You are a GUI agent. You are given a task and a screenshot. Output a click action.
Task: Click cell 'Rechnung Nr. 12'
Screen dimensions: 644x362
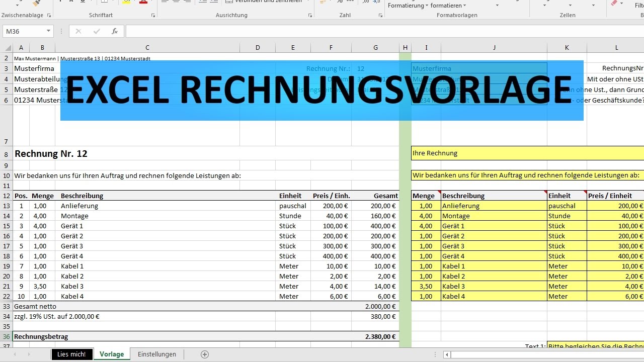(x=51, y=154)
